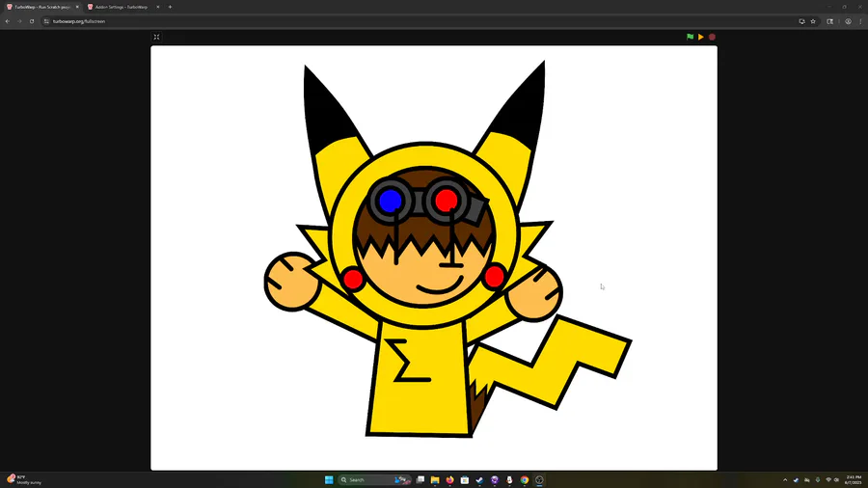Open Task View from the taskbar
Viewport: 868px width, 488px height.
(x=420, y=479)
